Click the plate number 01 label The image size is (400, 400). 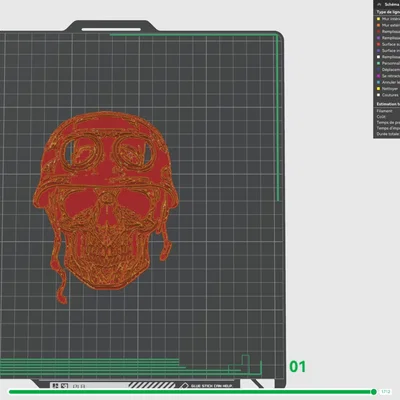pyautogui.click(x=298, y=367)
